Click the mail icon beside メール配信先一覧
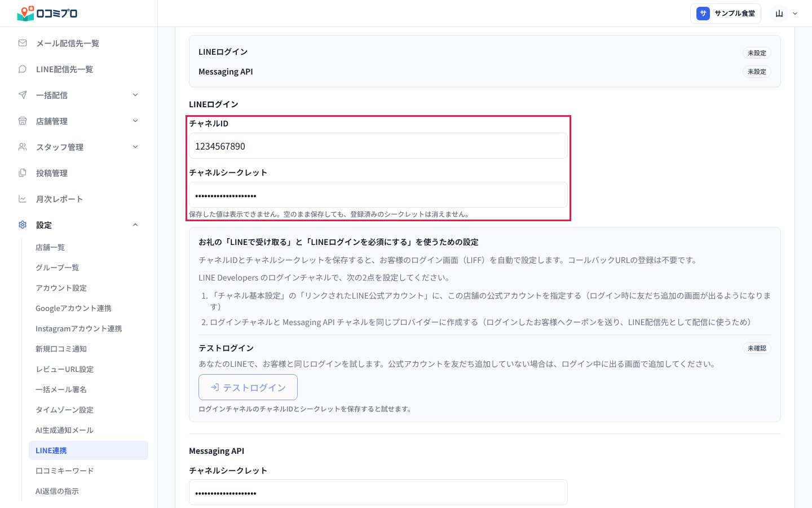812x508 pixels. 23,43
